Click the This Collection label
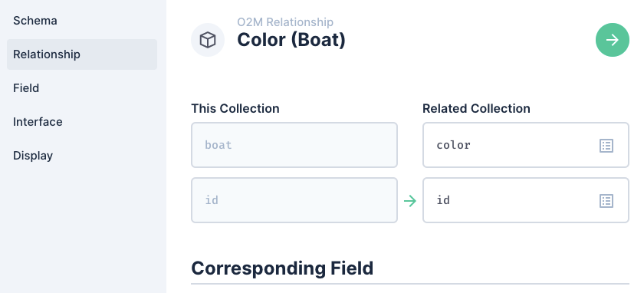 [235, 108]
